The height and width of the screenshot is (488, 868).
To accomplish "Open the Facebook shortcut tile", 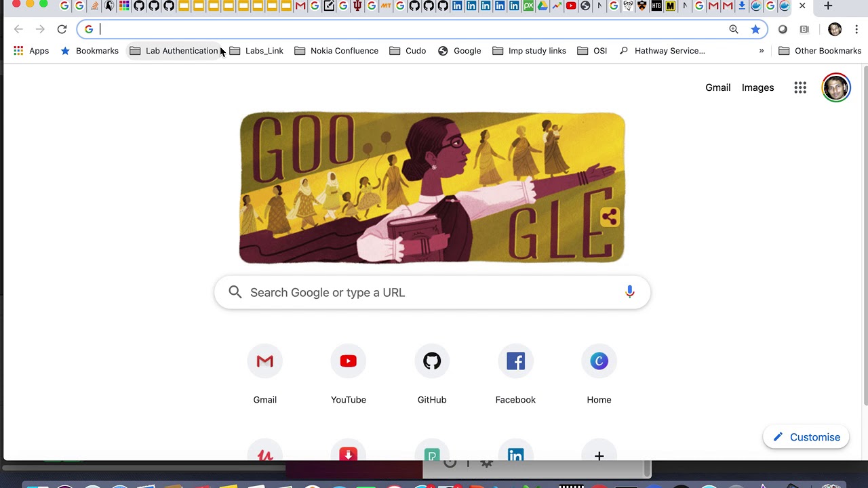I will (515, 374).
